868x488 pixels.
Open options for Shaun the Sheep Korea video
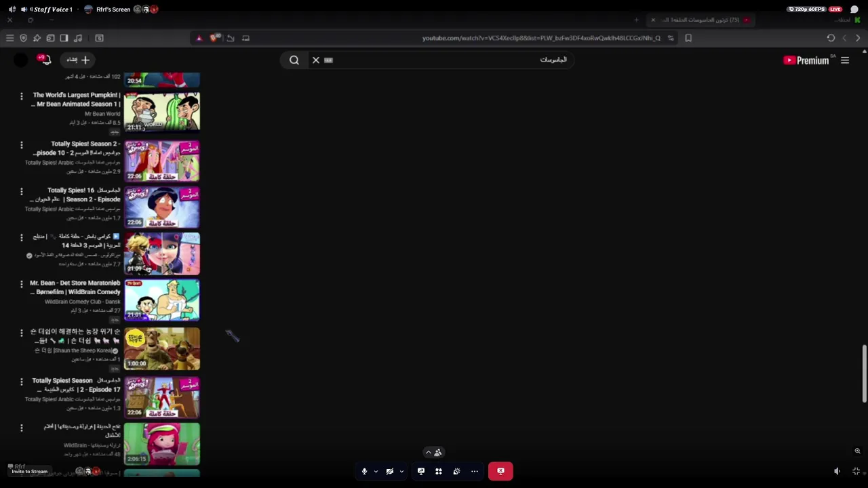[21, 333]
